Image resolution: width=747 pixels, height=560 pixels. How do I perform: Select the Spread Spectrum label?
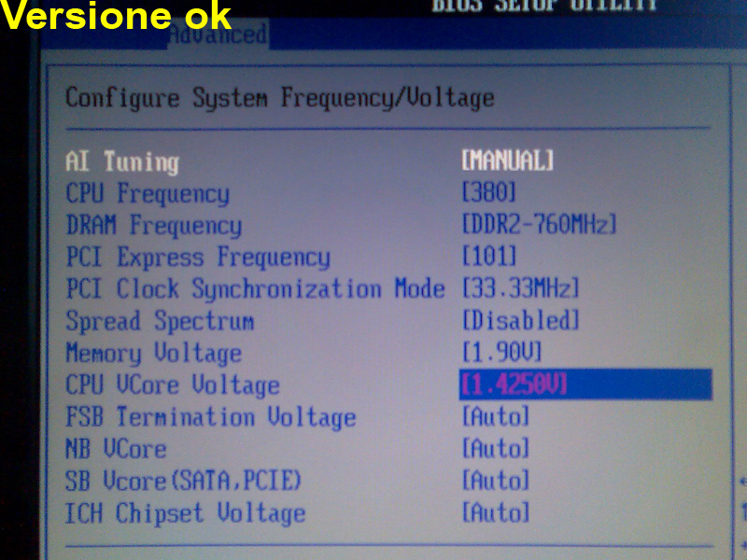click(x=160, y=321)
